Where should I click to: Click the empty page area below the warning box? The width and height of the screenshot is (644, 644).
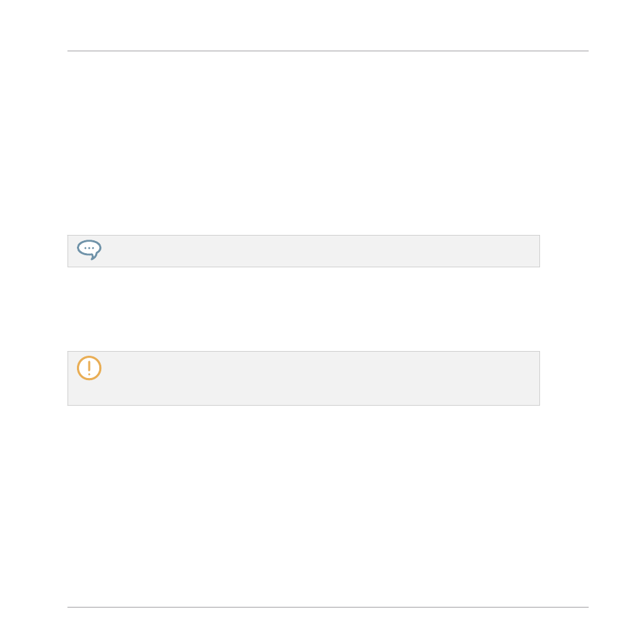pyautogui.click(x=328, y=506)
